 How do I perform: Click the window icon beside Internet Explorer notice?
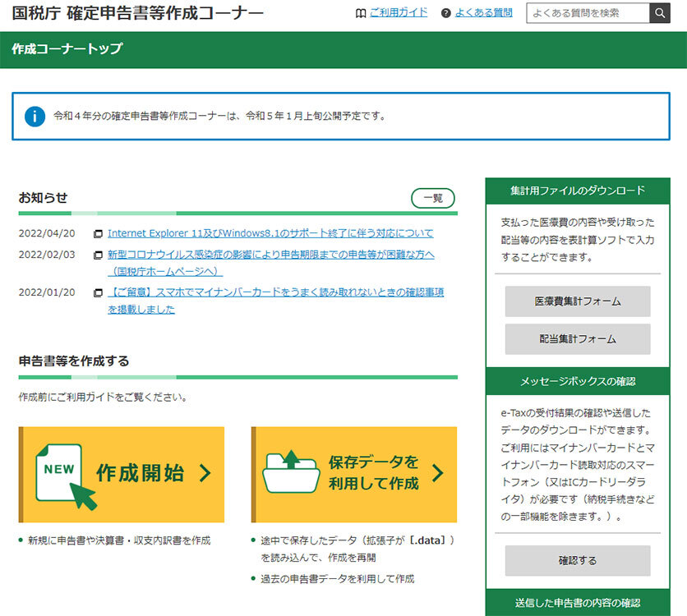pos(99,233)
